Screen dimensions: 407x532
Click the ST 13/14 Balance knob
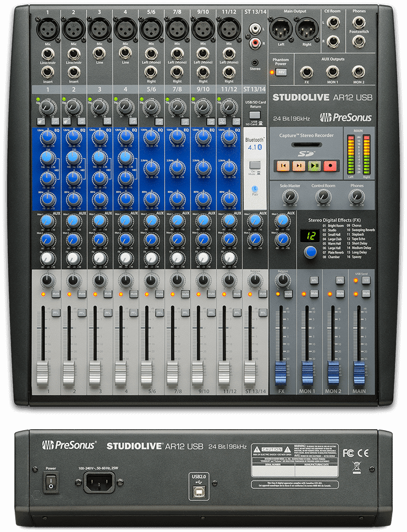(x=255, y=280)
